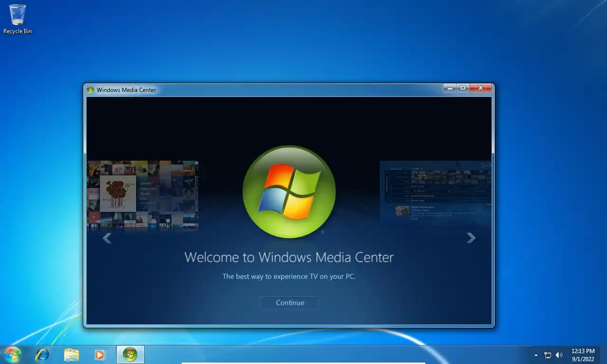The height and width of the screenshot is (364, 607).
Task: Click the Media Center title bar icon
Action: 91,90
